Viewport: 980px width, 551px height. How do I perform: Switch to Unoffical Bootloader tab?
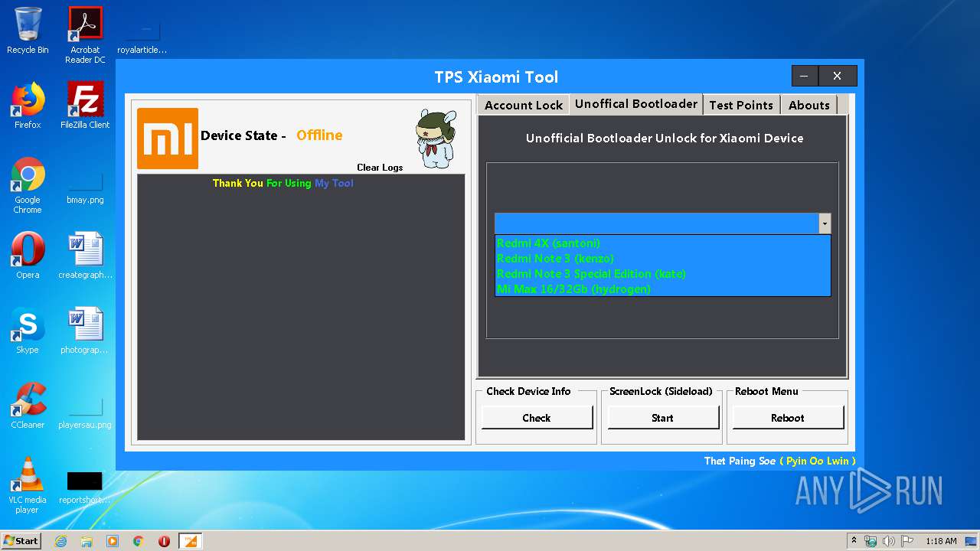tap(636, 104)
